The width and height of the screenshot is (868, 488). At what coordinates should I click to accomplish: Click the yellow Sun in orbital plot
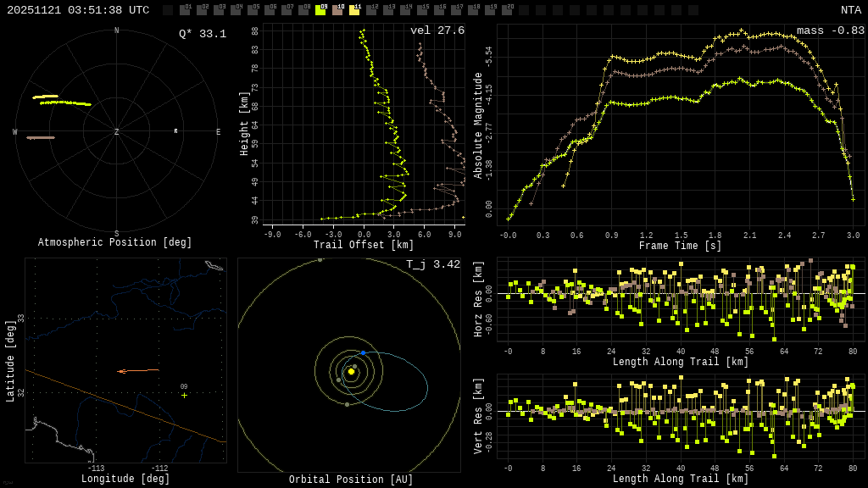[x=351, y=371]
